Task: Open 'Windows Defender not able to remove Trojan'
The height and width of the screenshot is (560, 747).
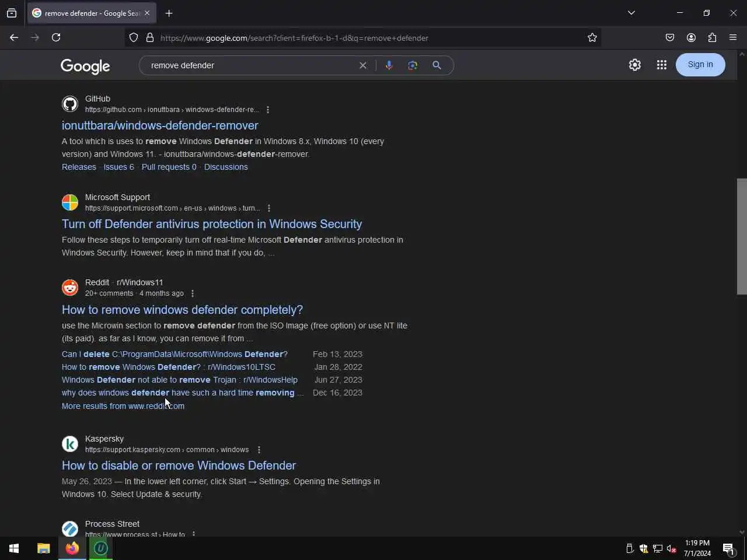Action: point(180,380)
